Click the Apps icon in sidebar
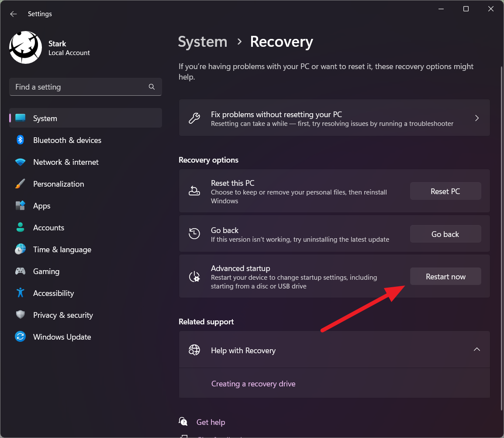Image resolution: width=504 pixels, height=438 pixels. (x=20, y=205)
